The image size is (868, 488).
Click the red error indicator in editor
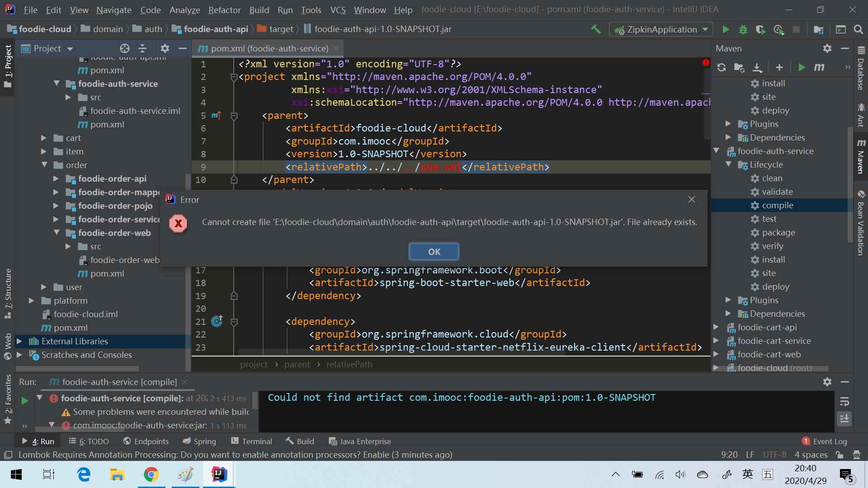click(706, 63)
